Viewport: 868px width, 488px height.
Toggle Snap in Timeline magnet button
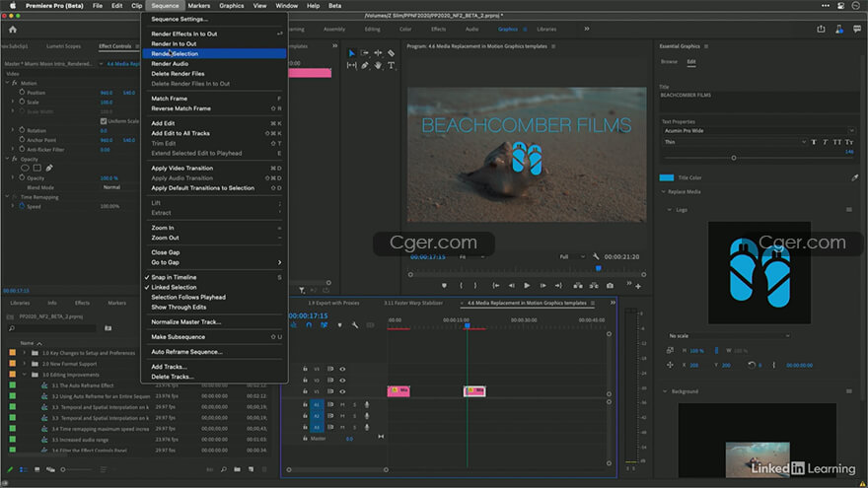click(309, 325)
